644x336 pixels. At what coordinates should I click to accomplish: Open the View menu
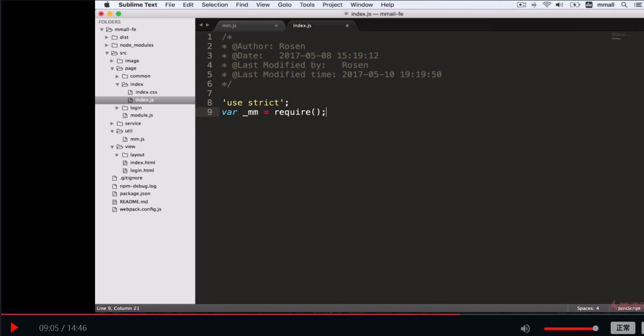(x=263, y=5)
